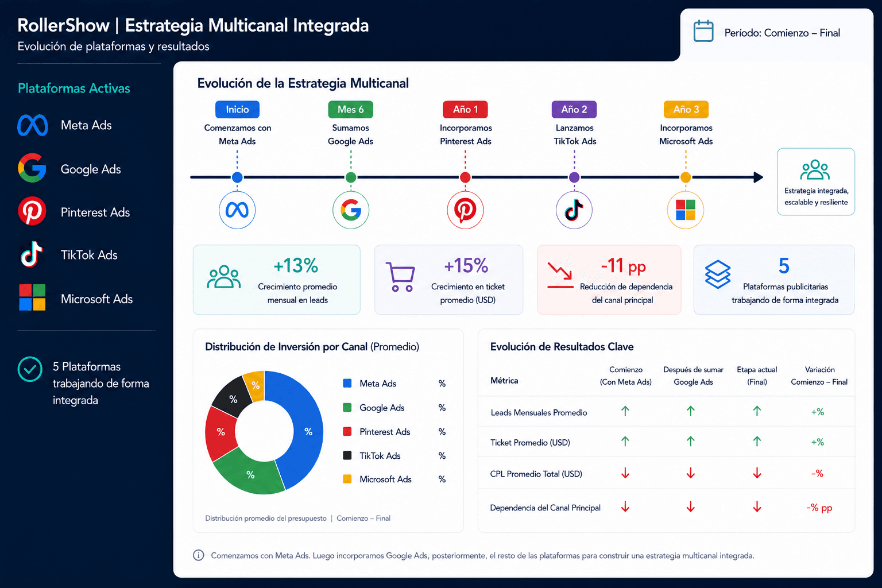Image resolution: width=882 pixels, height=588 pixels.
Task: Click the +13% growth figure
Action: [296, 265]
